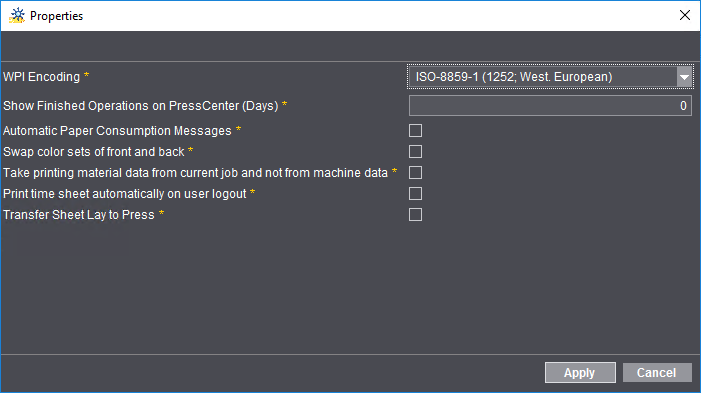Close the Properties dialog with the X
Image resolution: width=701 pixels, height=393 pixels.
[x=684, y=15]
